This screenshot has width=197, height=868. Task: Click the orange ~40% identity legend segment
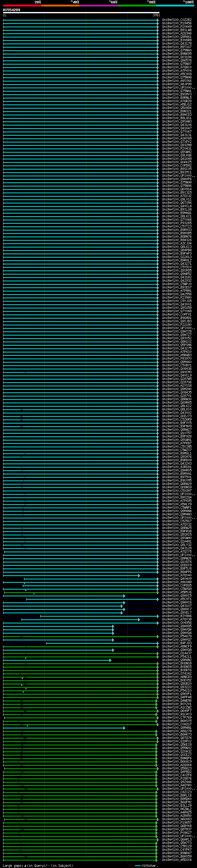[60, 6]
